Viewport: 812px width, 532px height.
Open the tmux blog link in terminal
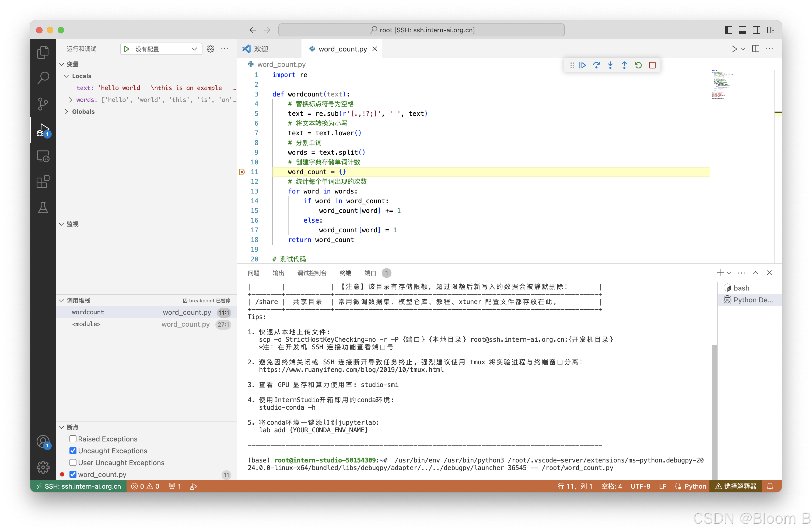click(x=351, y=369)
